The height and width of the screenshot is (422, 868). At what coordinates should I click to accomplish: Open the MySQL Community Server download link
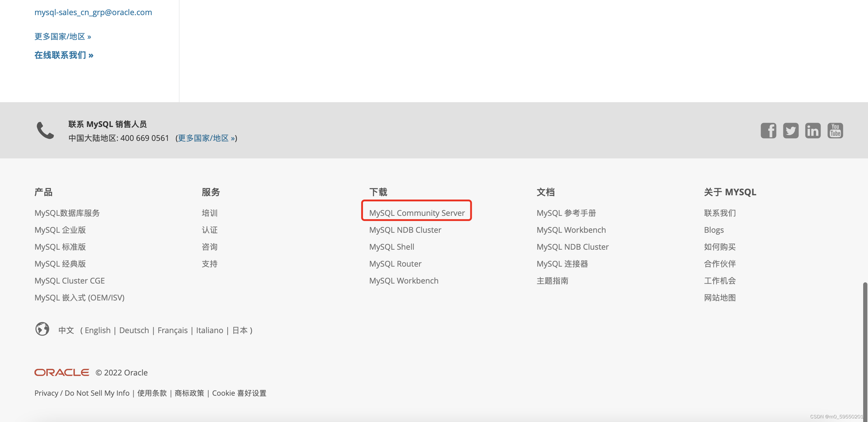pyautogui.click(x=417, y=213)
